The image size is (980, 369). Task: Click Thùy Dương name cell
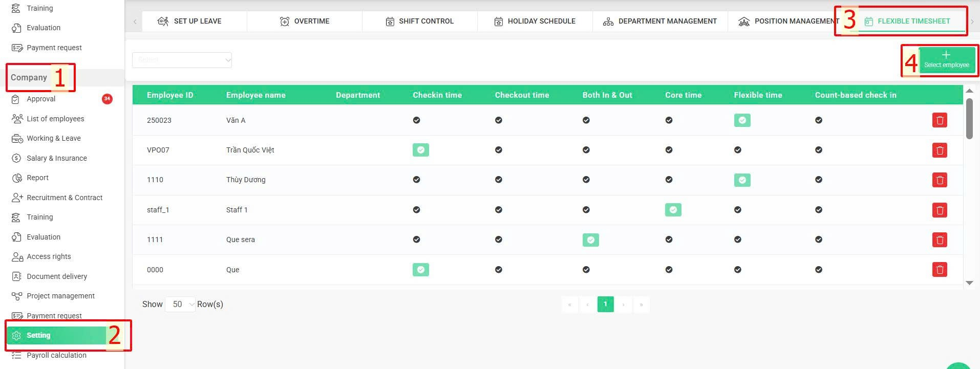pyautogui.click(x=246, y=180)
